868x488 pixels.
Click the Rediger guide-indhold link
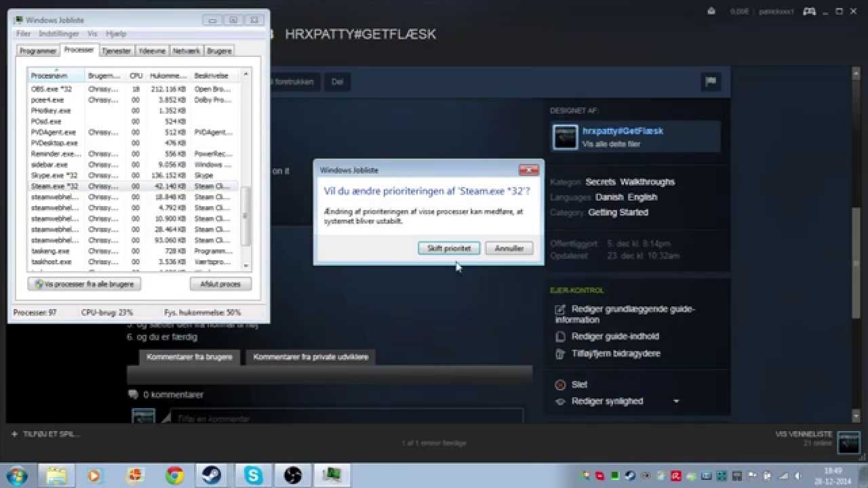615,336
